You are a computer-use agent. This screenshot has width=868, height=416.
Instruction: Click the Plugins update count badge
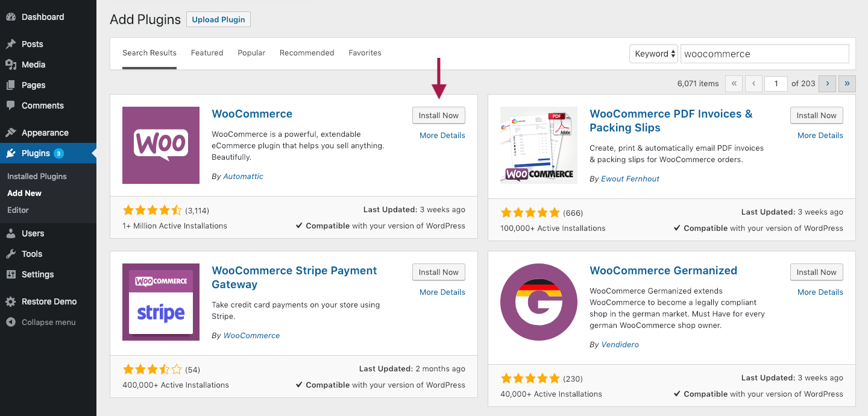coord(58,153)
